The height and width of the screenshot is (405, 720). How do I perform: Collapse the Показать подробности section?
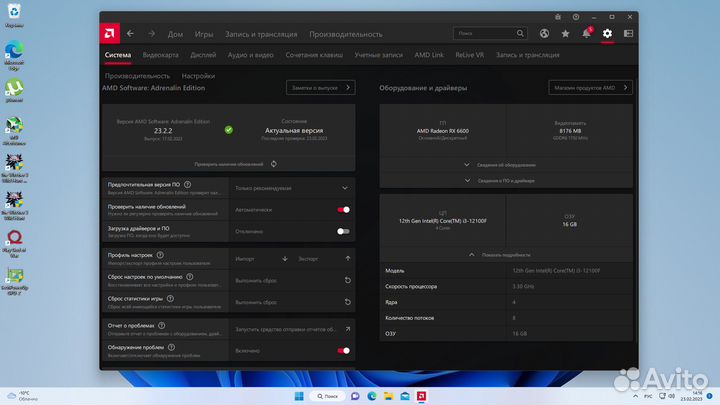pos(506,255)
